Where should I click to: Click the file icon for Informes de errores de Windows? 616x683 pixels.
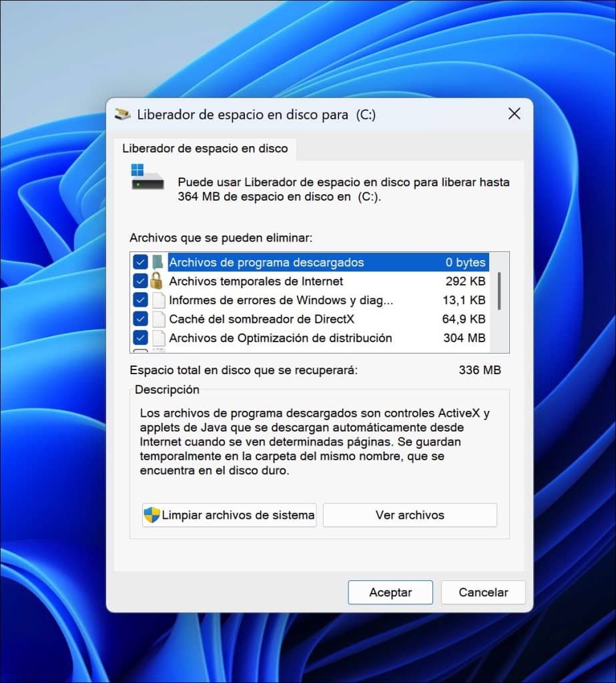[159, 300]
